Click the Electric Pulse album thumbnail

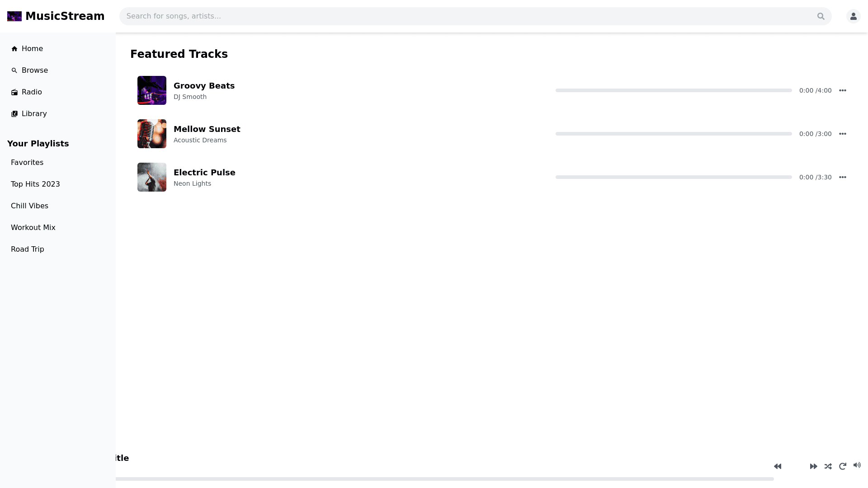[x=152, y=177]
